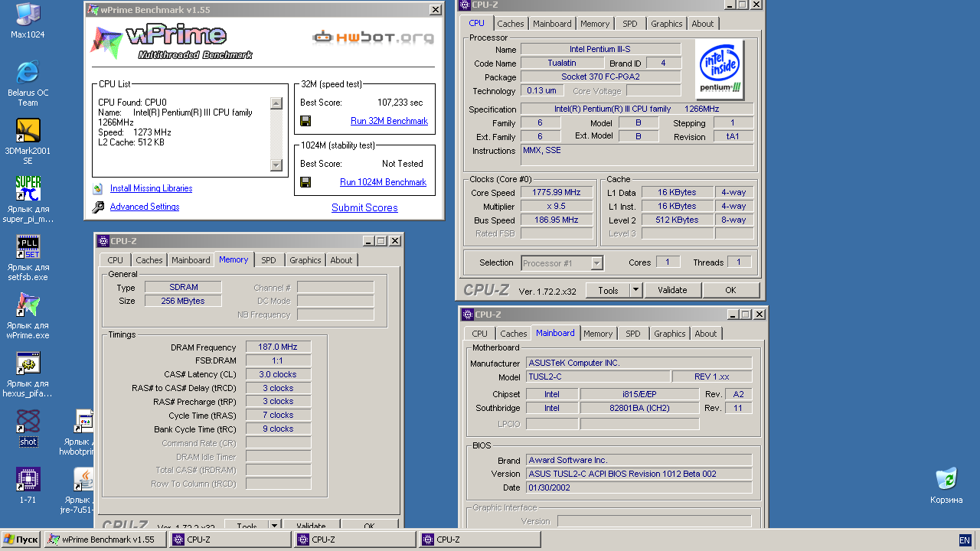Activate the first CPU-Z taskbar button
Viewport: 980px width, 551px height.
tap(230, 540)
